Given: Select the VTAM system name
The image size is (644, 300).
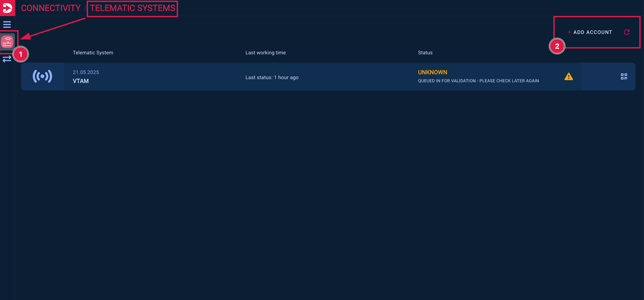Looking at the screenshot, I should point(81,81).
